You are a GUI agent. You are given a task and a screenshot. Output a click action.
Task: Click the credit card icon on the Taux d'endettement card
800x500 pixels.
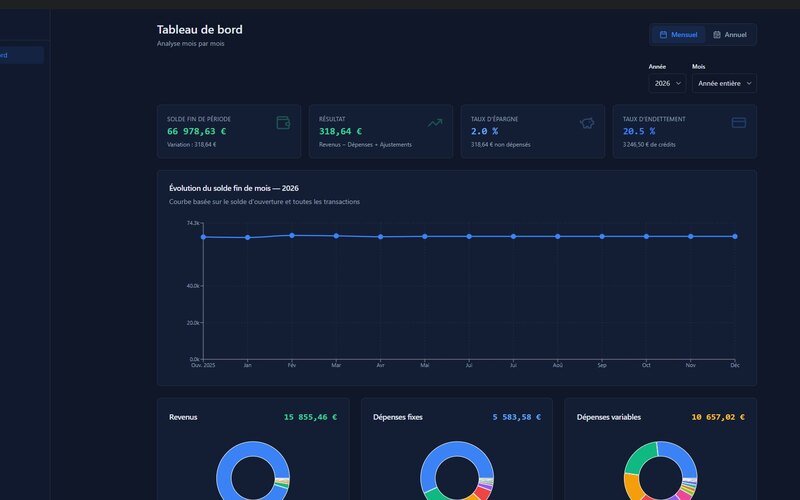(739, 122)
